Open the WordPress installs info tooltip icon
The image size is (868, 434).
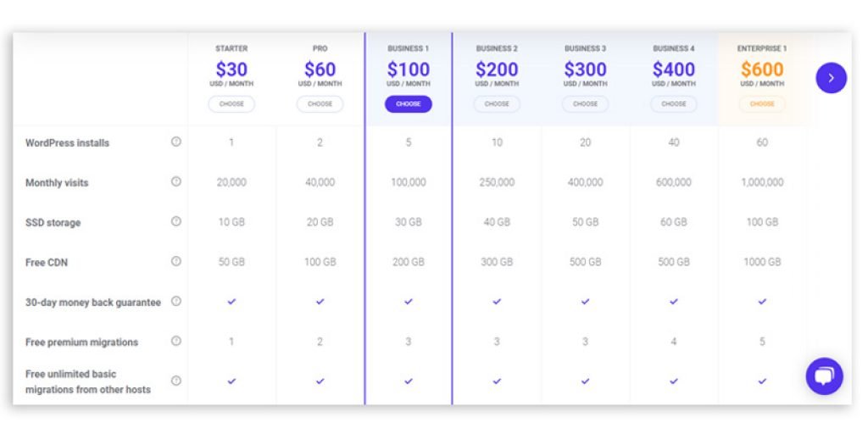176,142
